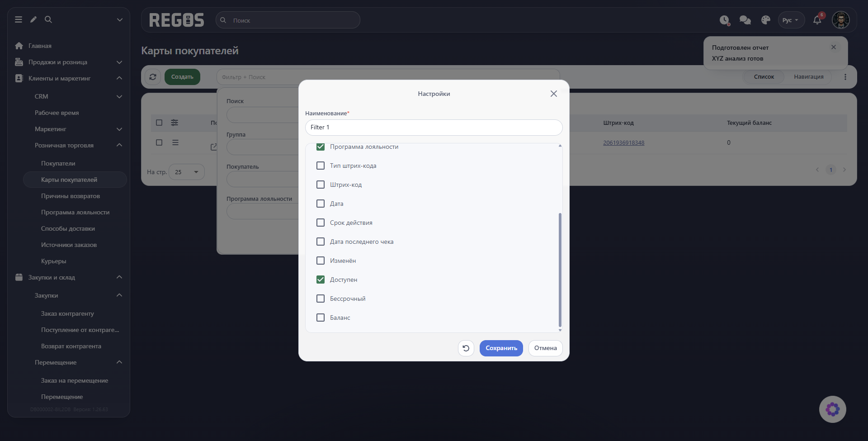Close the Настройки dialog
The height and width of the screenshot is (441, 868).
coord(554,94)
